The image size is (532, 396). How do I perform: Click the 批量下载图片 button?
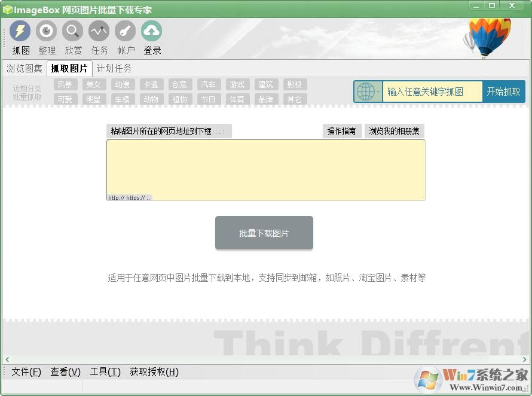(264, 233)
